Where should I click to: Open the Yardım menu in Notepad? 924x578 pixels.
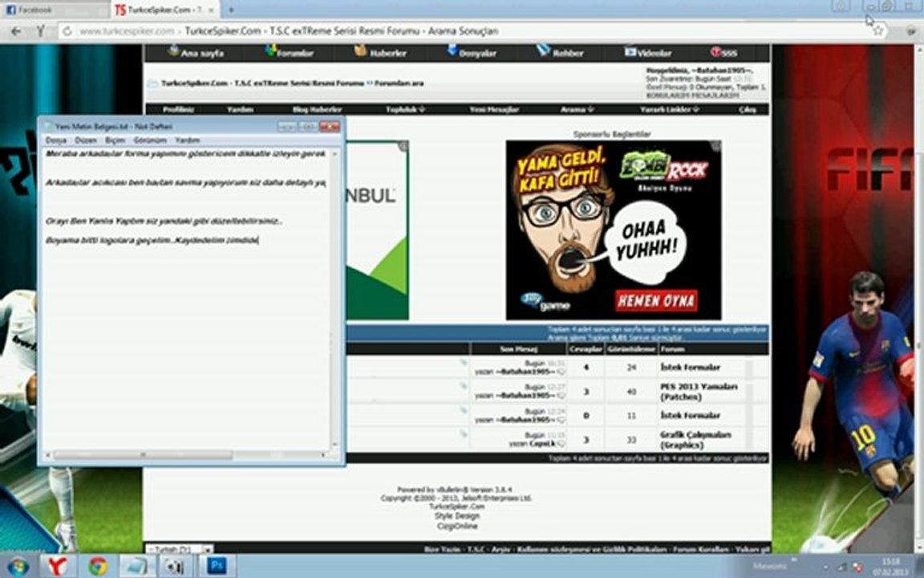click(188, 140)
